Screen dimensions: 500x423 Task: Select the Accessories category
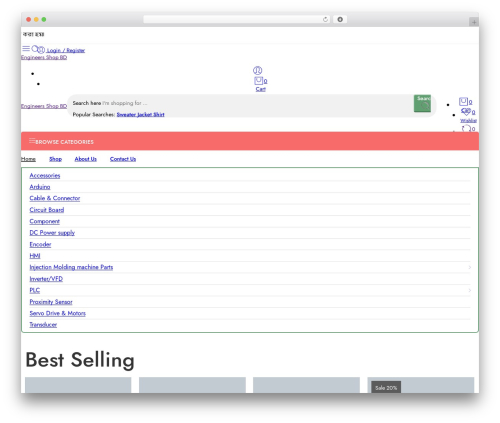click(45, 175)
